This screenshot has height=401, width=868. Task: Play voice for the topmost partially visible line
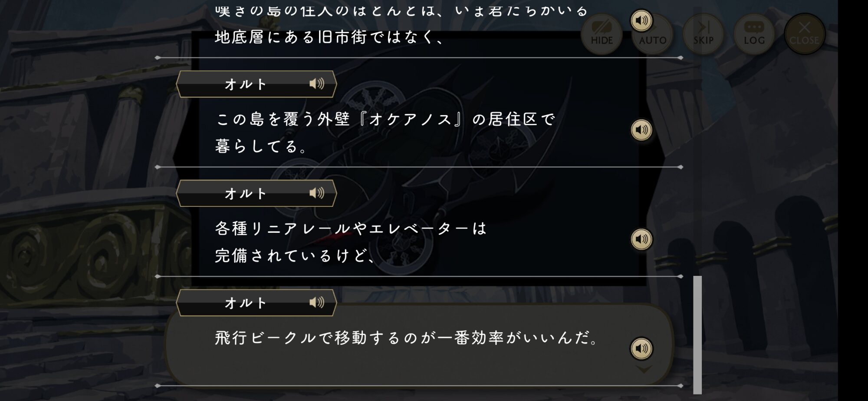pyautogui.click(x=641, y=20)
